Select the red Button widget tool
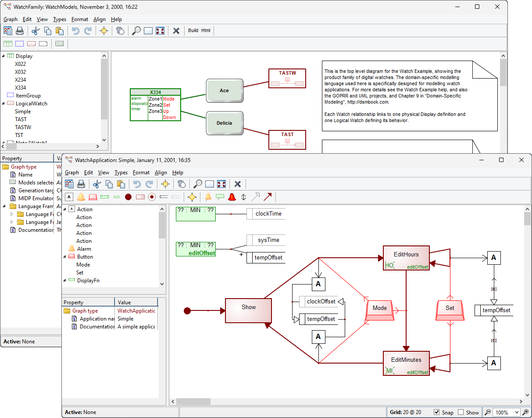The width and height of the screenshot is (532, 418). pyautogui.click(x=93, y=197)
